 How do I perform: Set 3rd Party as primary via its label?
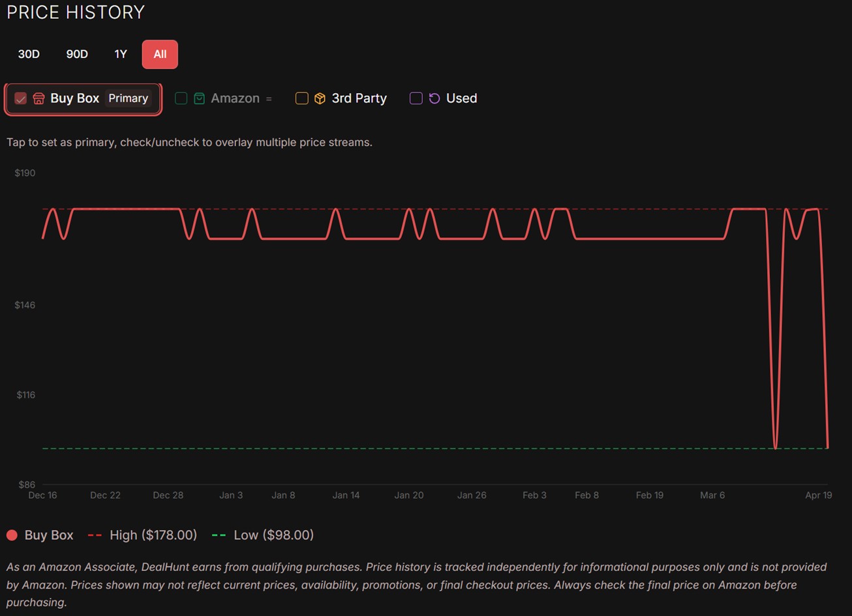click(x=359, y=98)
